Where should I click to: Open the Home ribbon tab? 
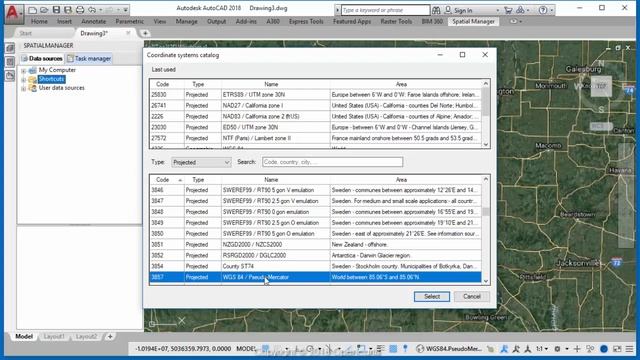pos(39,22)
